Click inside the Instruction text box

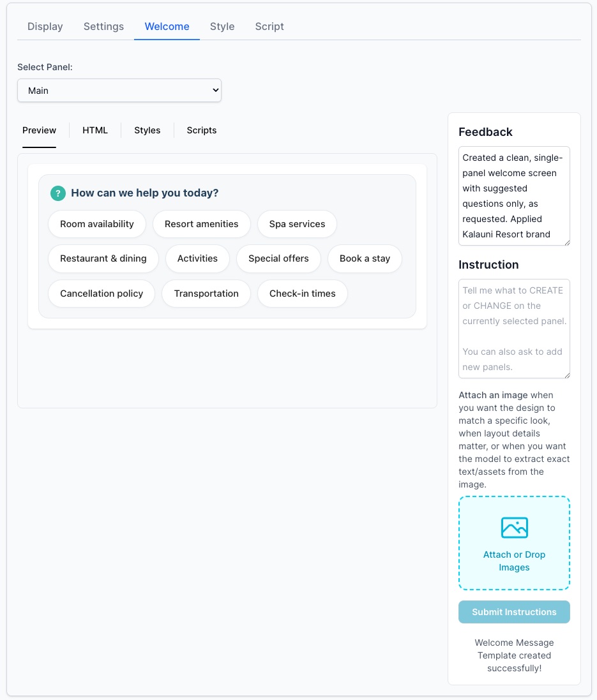(x=514, y=329)
